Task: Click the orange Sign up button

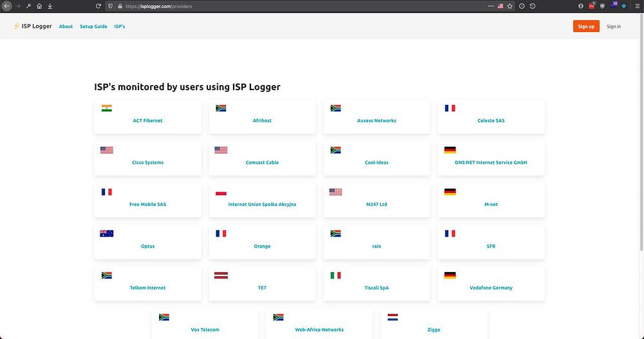Action: [x=586, y=26]
